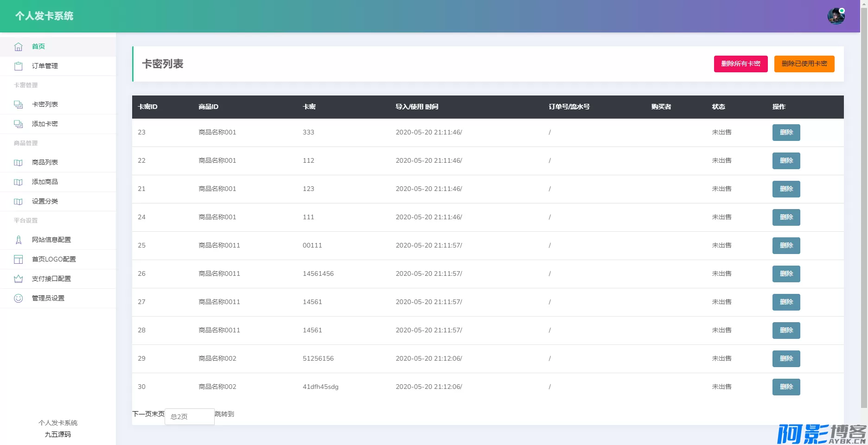Click the smiley icon for 管理员设置
Screen dimensions: 868x445
click(18, 299)
